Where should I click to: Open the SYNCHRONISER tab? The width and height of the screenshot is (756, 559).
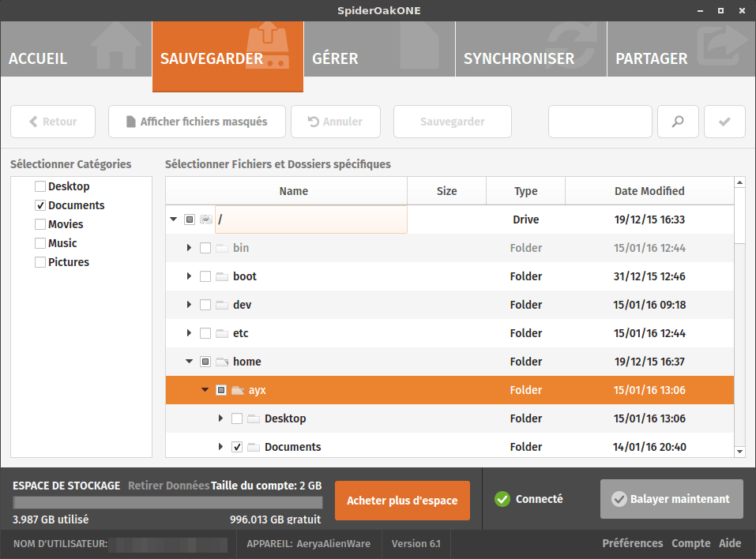[531, 49]
